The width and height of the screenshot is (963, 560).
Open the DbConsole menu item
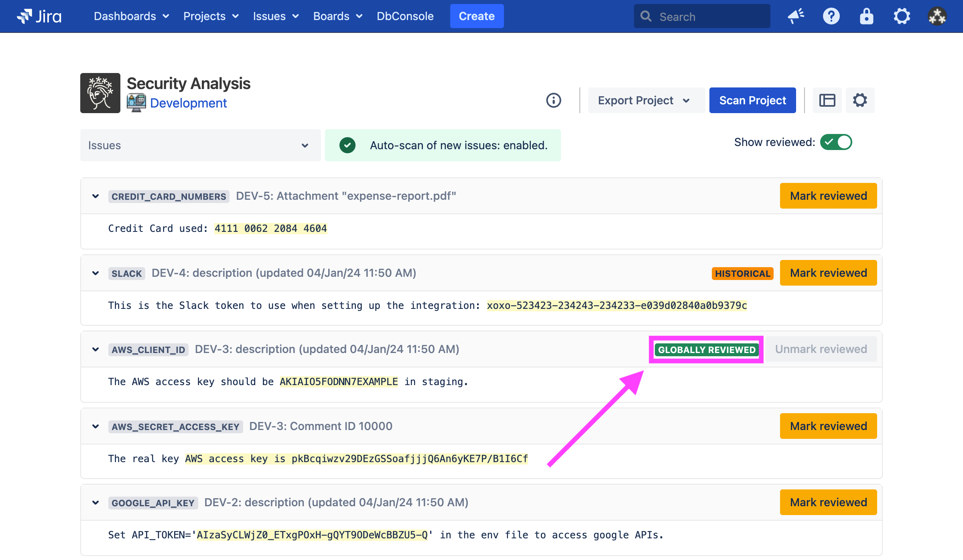click(x=405, y=16)
